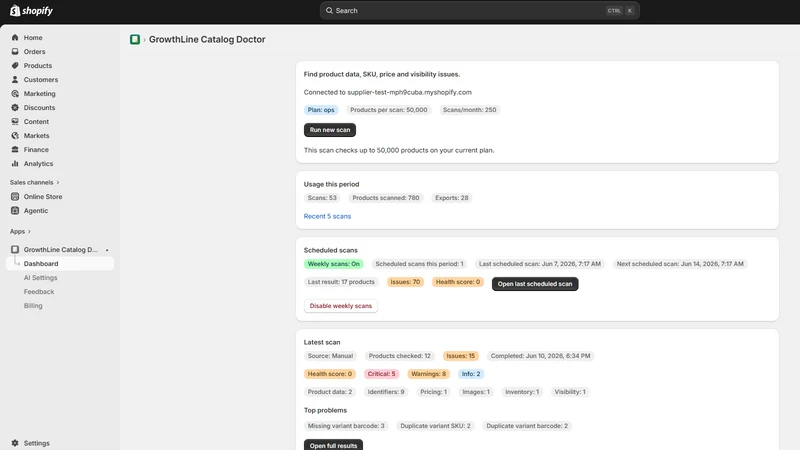
Task: Click the Latest scan Health score: 0 badge
Action: click(x=330, y=374)
